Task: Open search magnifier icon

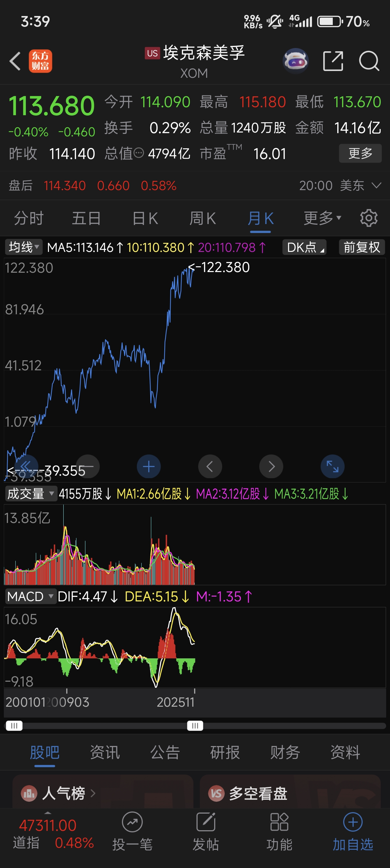Action: click(369, 61)
